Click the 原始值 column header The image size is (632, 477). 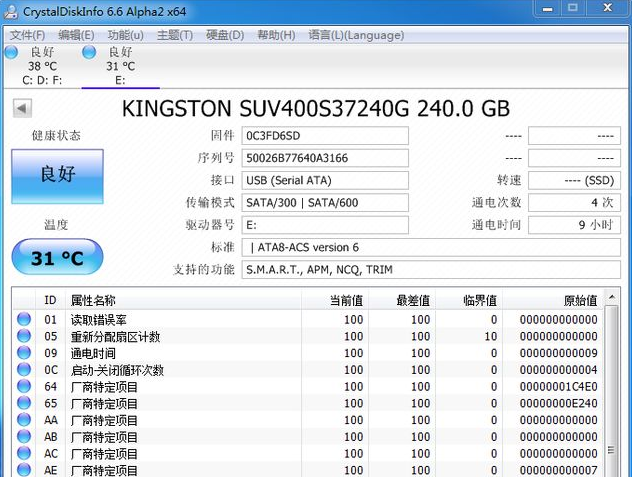[552, 300]
